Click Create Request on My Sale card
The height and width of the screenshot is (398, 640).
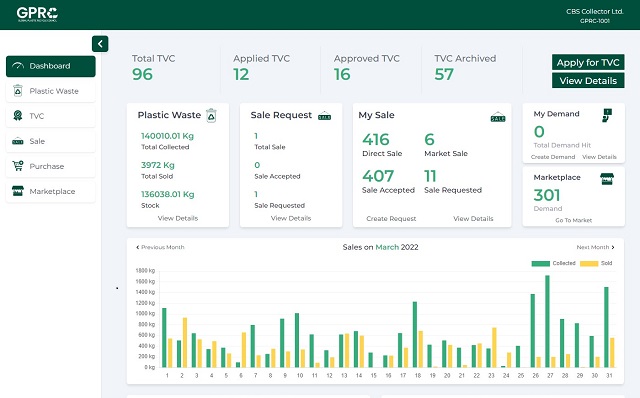(391, 219)
